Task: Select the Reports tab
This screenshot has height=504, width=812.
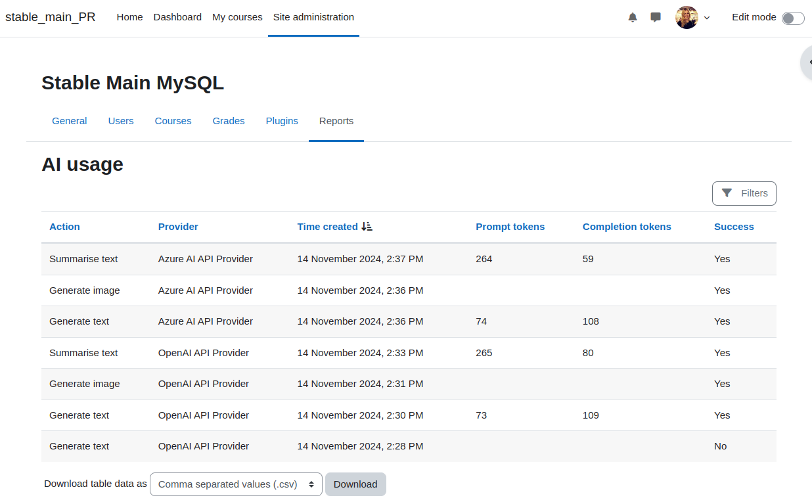Action: [336, 121]
